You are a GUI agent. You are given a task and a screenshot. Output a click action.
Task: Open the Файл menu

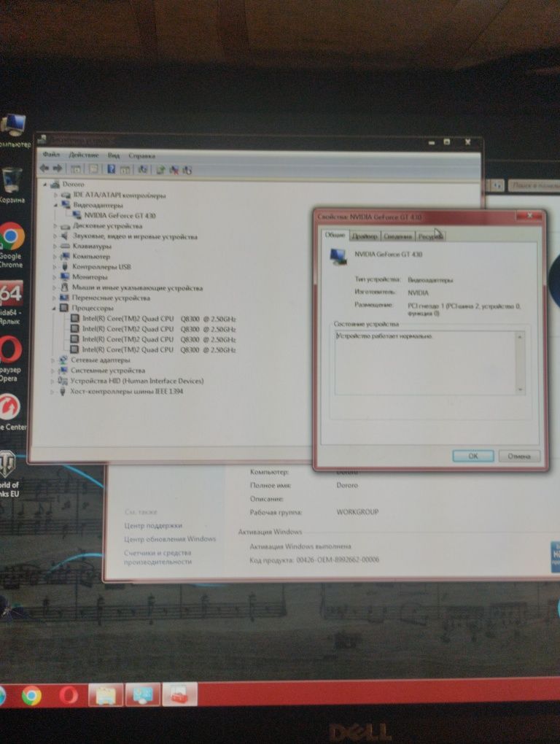click(x=51, y=154)
